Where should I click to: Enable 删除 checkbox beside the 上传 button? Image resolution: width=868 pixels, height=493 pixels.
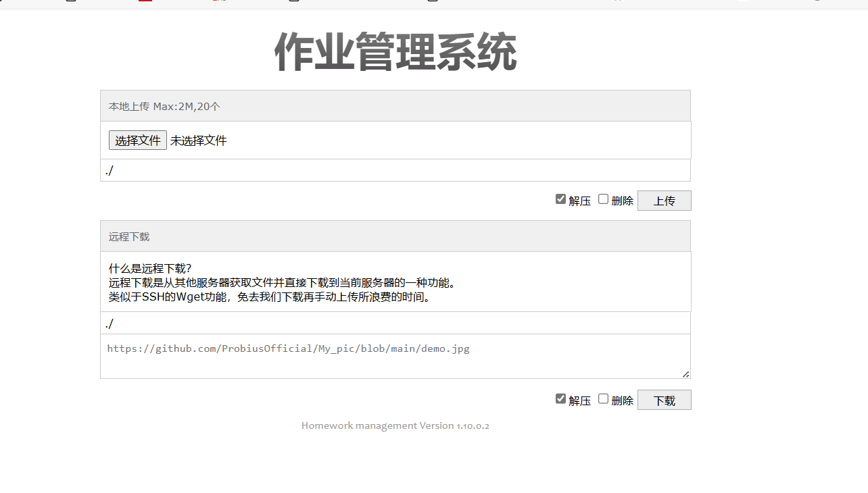[x=603, y=199]
